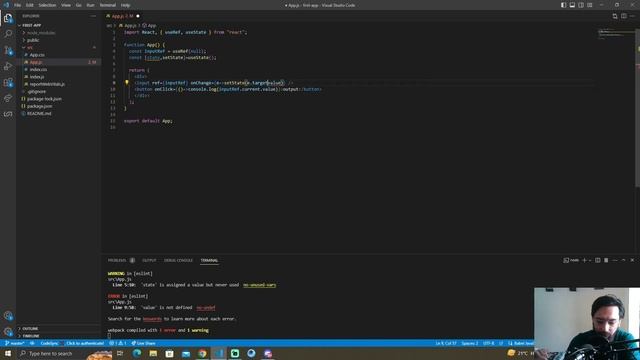Open the Edit menu
640x360 pixels.
click(x=29, y=5)
